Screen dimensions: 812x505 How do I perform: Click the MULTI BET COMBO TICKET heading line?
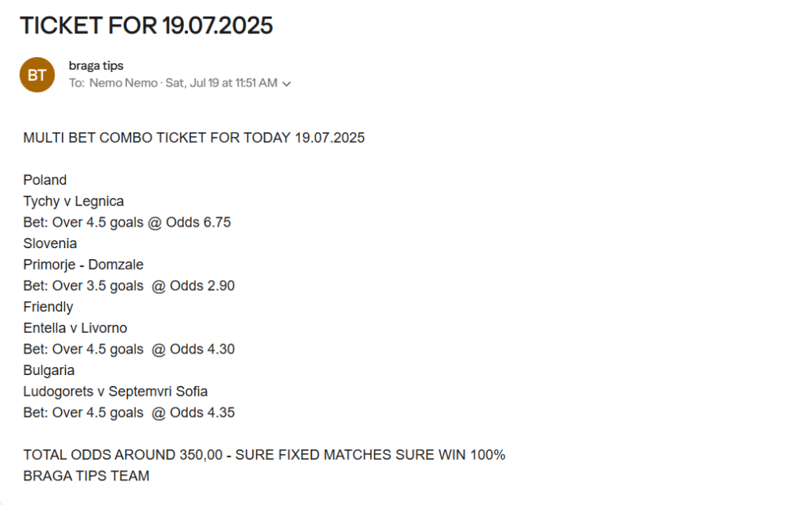(x=193, y=138)
